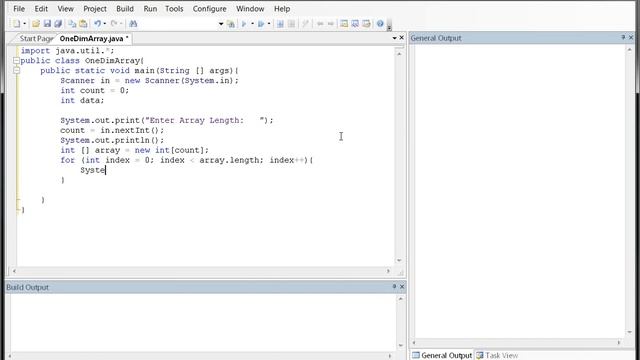Click the Build Output scrollbar up arrow
The image size is (640, 360).
pos(401,299)
